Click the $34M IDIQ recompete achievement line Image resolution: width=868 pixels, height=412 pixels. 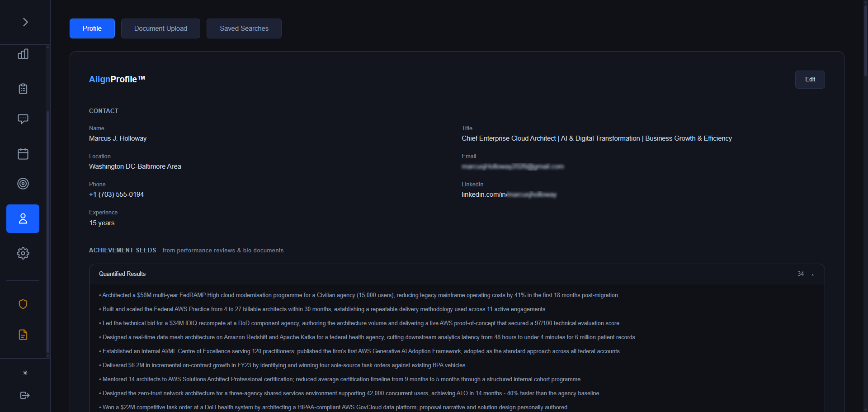[x=360, y=323]
